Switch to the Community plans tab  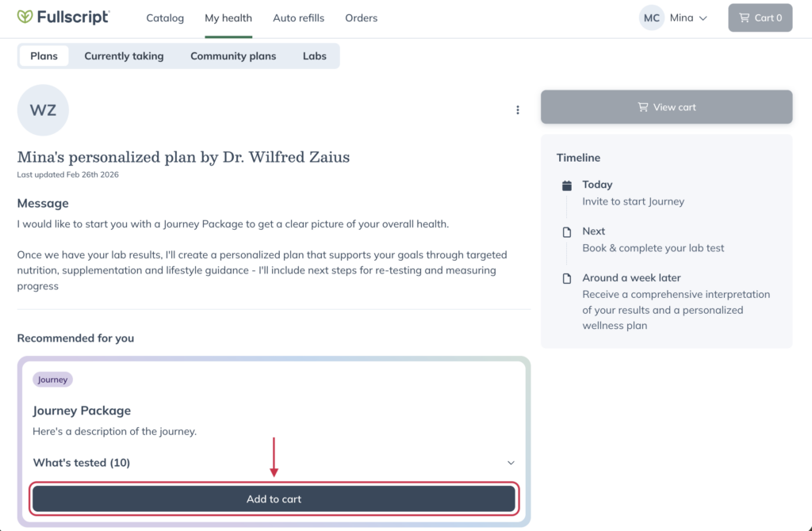tap(232, 55)
